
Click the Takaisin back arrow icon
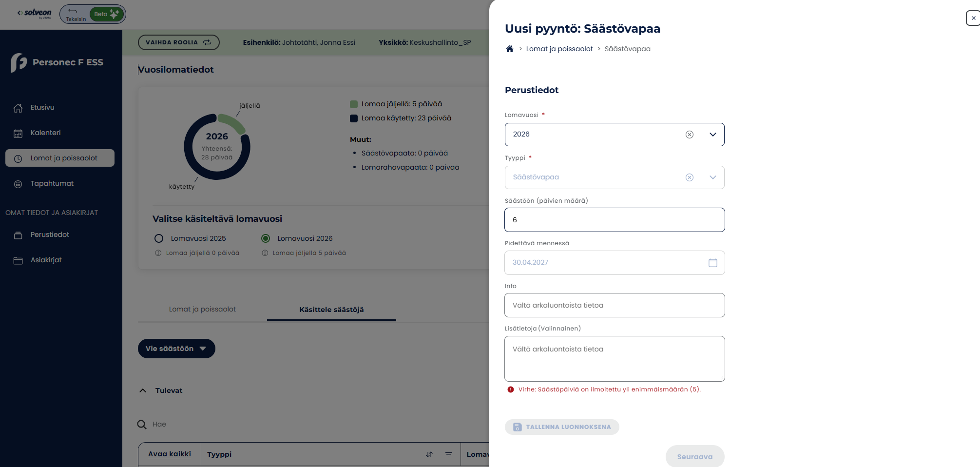click(x=73, y=11)
